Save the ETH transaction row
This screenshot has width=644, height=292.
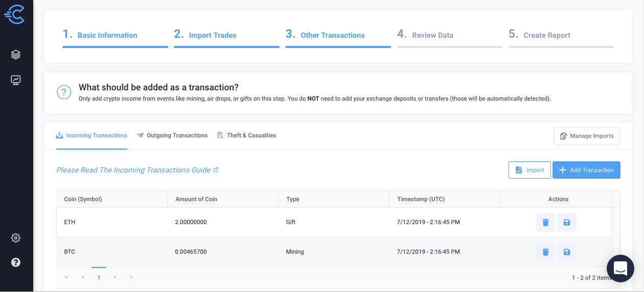tap(567, 223)
